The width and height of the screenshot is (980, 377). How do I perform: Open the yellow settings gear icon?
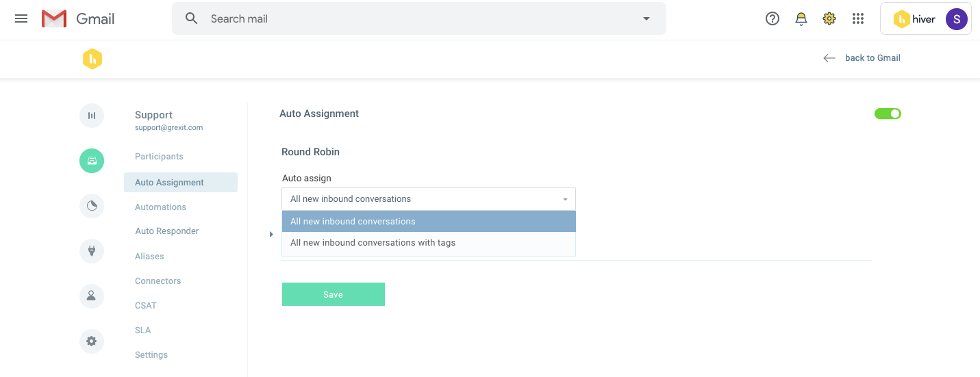[x=829, y=18]
